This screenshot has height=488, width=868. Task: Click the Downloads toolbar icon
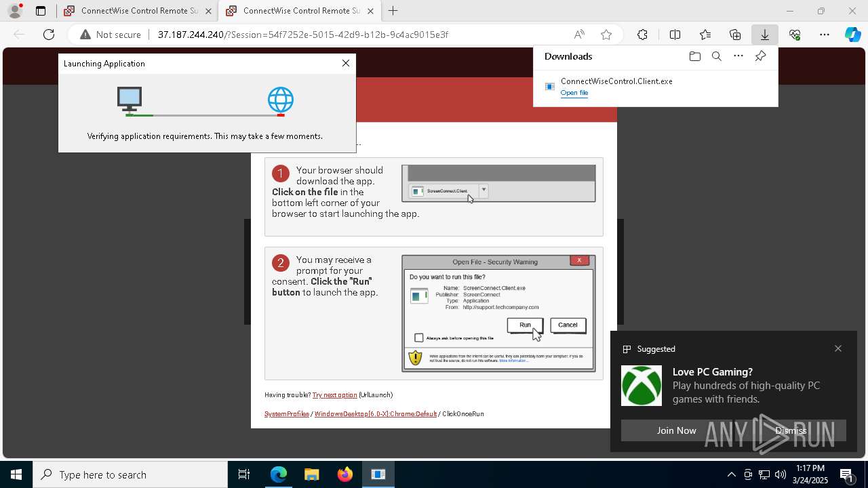[765, 35]
